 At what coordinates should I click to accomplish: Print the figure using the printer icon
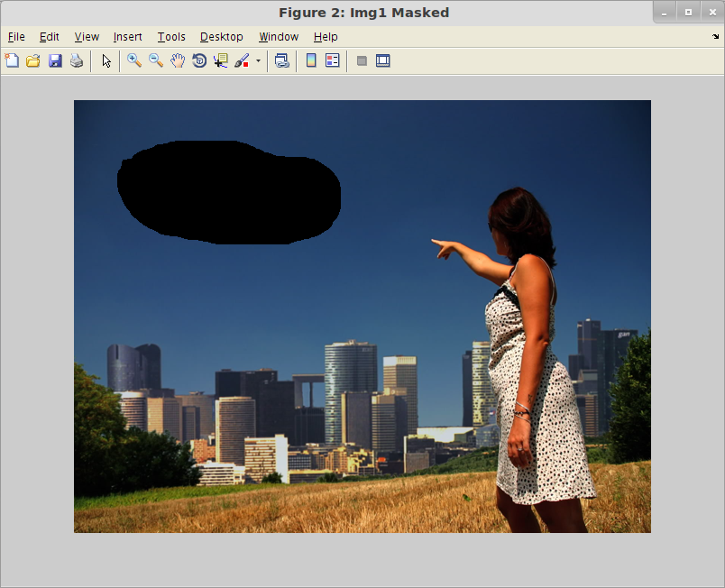77,60
